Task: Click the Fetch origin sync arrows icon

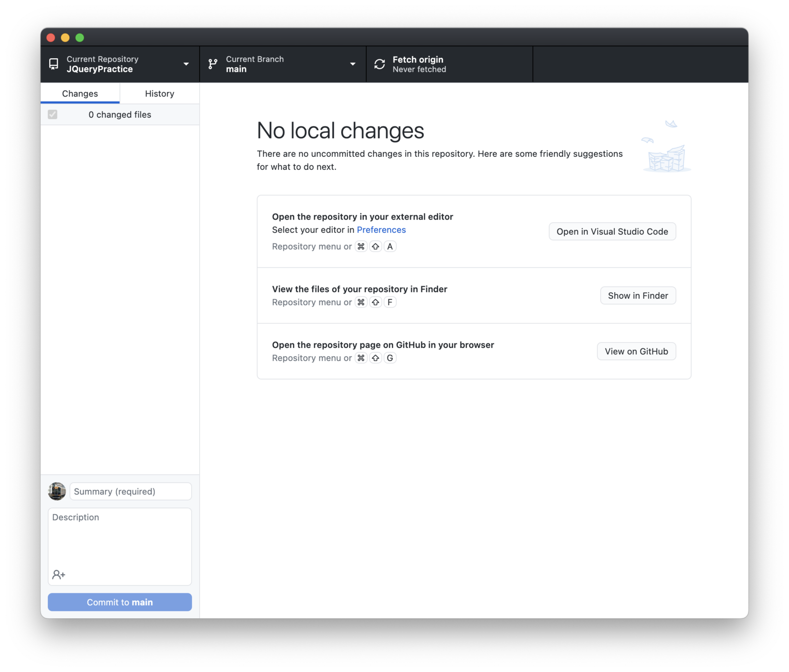Action: pos(380,64)
